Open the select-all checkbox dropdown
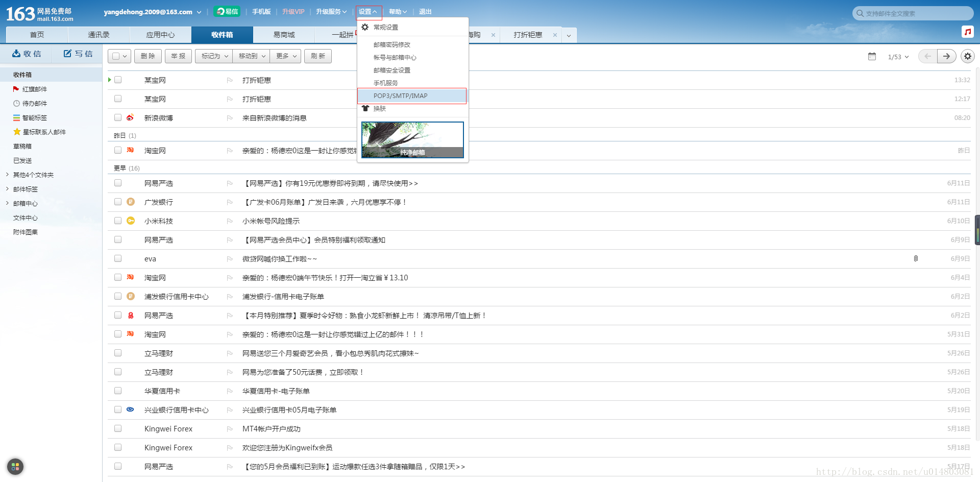The height and width of the screenshot is (482, 980). 125,56
